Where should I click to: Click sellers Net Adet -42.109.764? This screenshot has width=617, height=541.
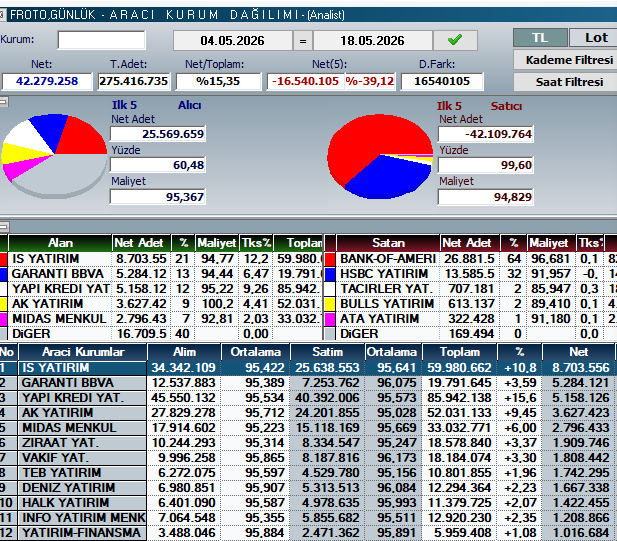click(x=486, y=134)
